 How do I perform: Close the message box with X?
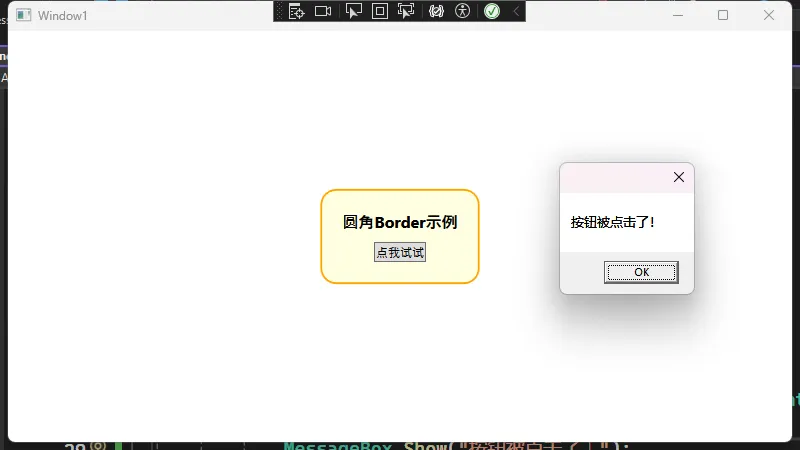pyautogui.click(x=679, y=177)
